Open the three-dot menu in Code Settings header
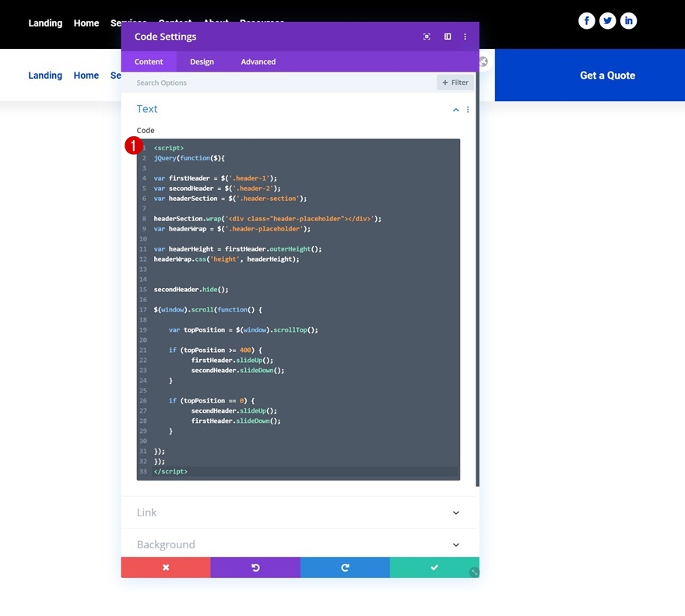685x616 pixels. pos(465,36)
